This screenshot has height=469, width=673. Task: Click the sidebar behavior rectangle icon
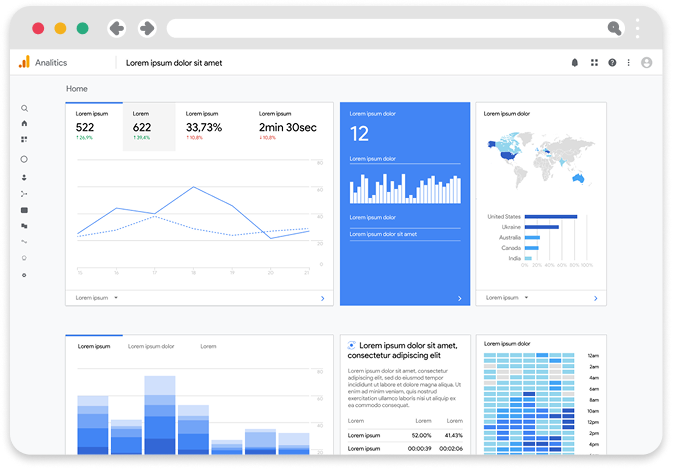tap(24, 210)
